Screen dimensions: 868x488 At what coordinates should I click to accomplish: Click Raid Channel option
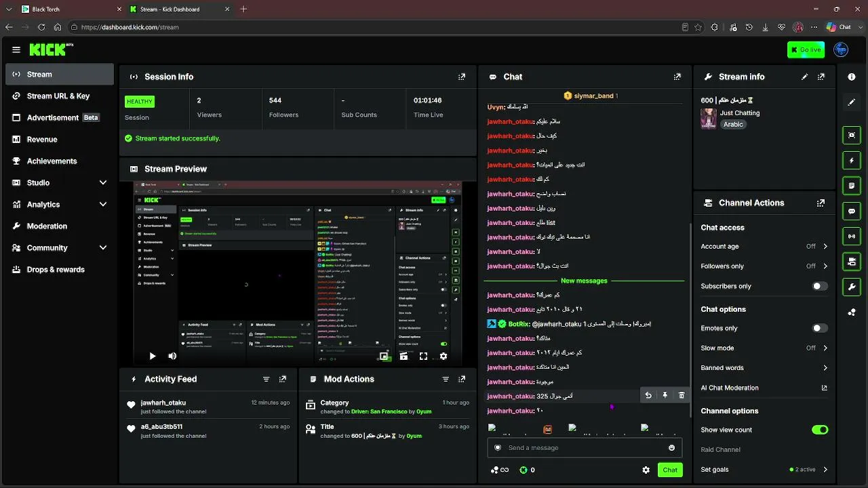coord(721,450)
